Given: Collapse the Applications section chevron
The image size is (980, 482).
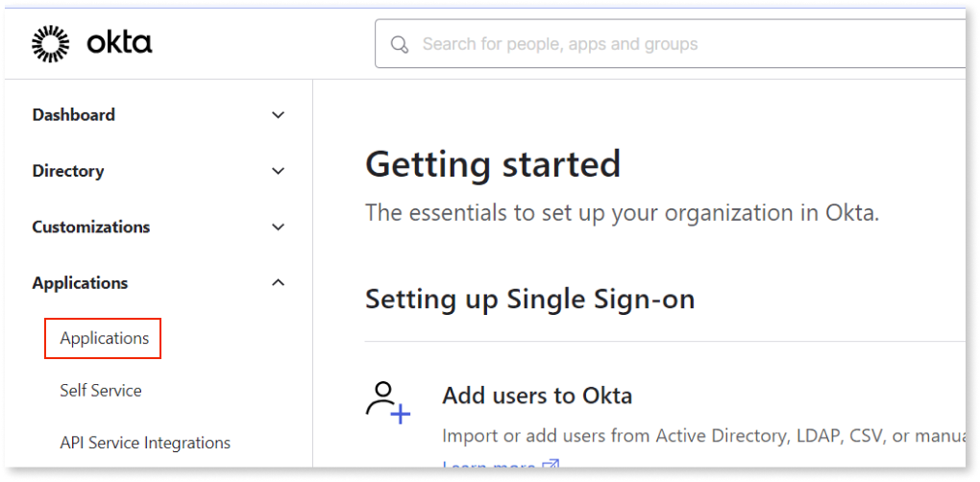Looking at the screenshot, I should click(278, 283).
